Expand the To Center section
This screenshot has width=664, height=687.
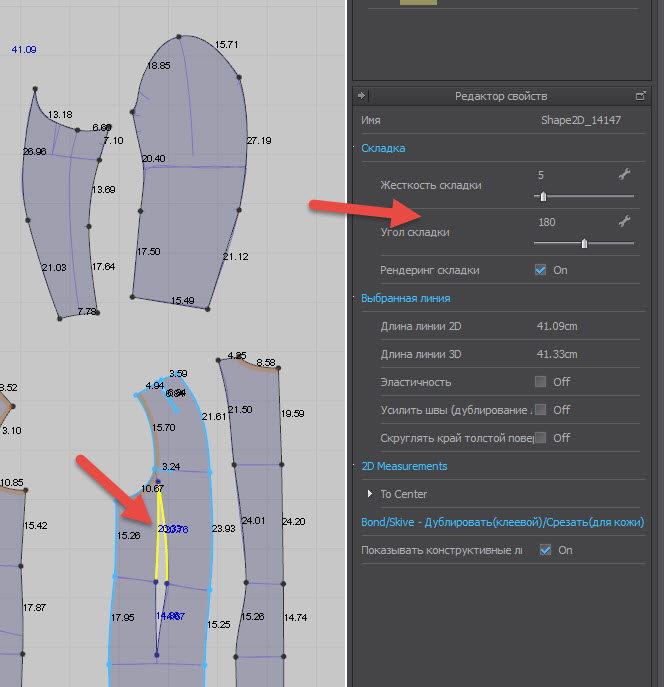(x=372, y=494)
